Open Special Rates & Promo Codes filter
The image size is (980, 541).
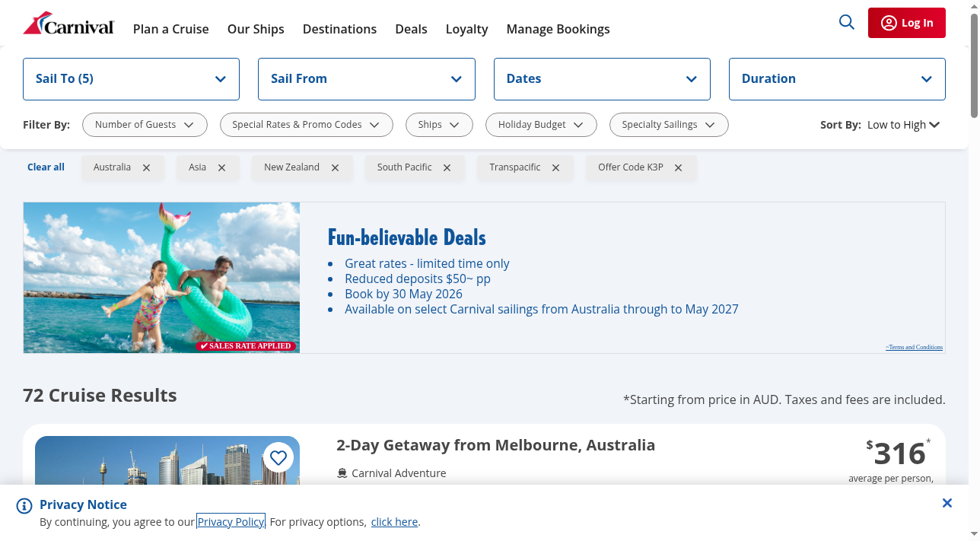click(x=307, y=125)
